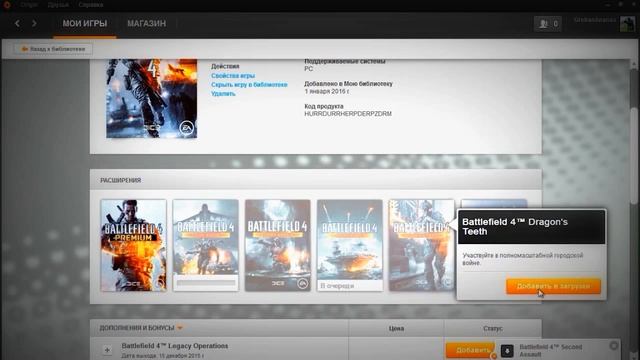Click the Origin logo icon in menu bar
The width and height of the screenshot is (640, 360).
point(7,4)
